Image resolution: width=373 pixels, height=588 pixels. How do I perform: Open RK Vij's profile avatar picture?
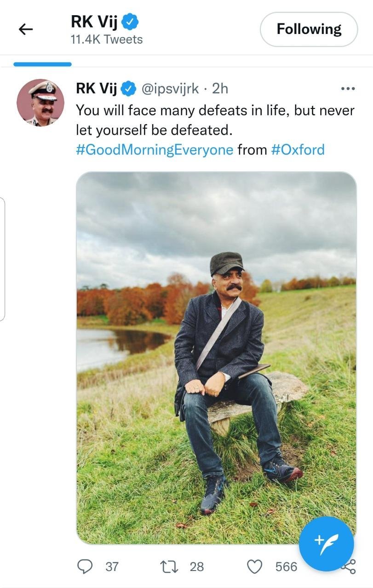[40, 102]
